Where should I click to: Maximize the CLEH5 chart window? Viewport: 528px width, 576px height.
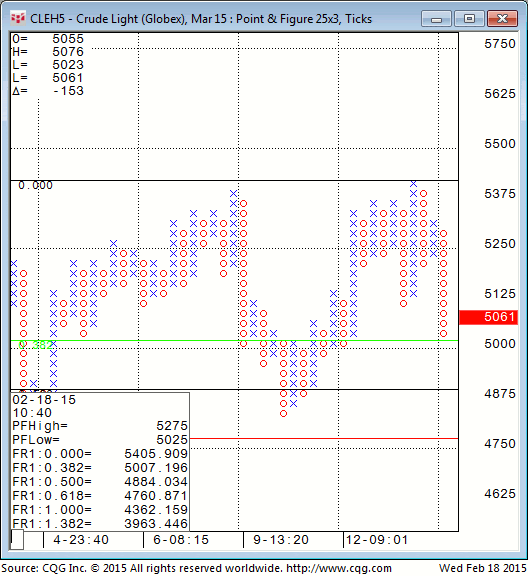click(x=469, y=19)
